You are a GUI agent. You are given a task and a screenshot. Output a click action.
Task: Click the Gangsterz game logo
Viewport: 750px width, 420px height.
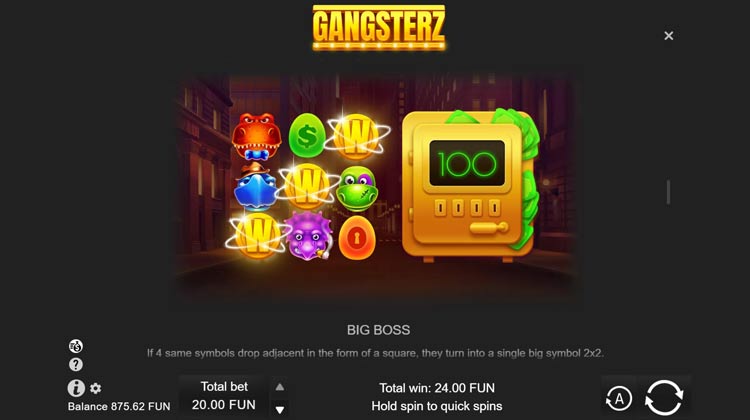[378, 28]
